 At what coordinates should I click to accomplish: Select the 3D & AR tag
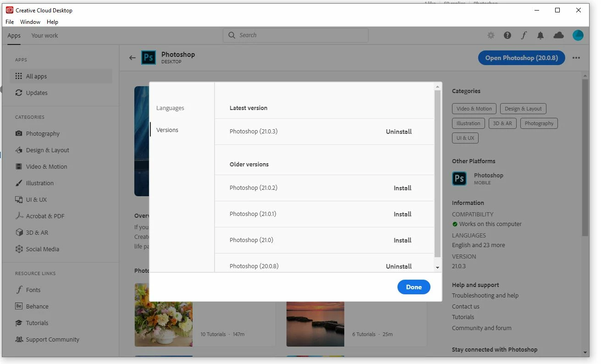[x=502, y=123]
